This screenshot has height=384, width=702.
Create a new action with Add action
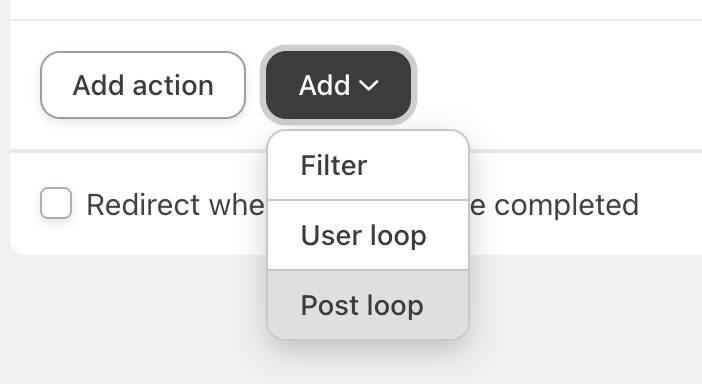click(143, 85)
